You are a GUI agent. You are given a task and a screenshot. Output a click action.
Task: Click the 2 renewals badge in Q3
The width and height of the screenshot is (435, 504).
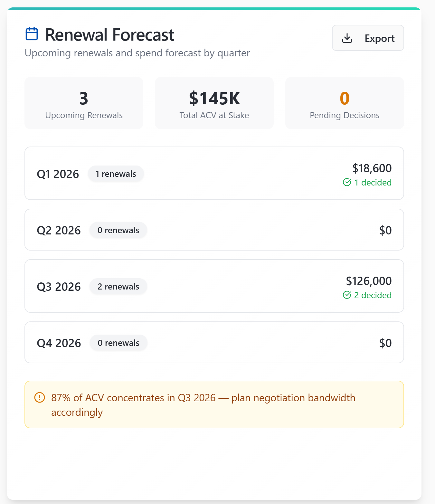[118, 287]
